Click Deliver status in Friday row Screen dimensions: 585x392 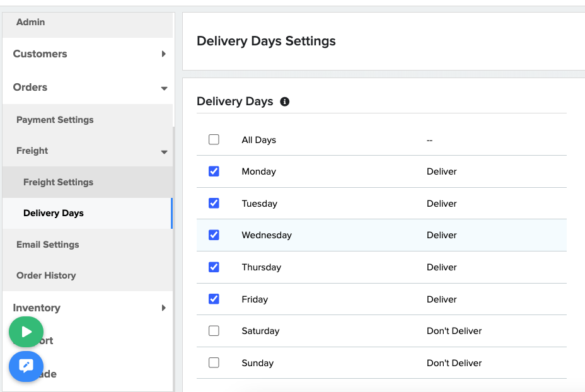point(442,299)
